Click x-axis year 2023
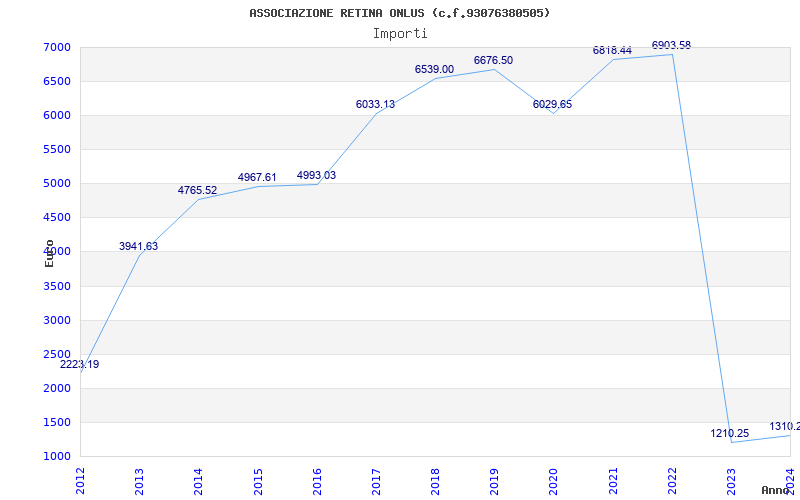Image resolution: width=800 pixels, height=500 pixels. 731,481
